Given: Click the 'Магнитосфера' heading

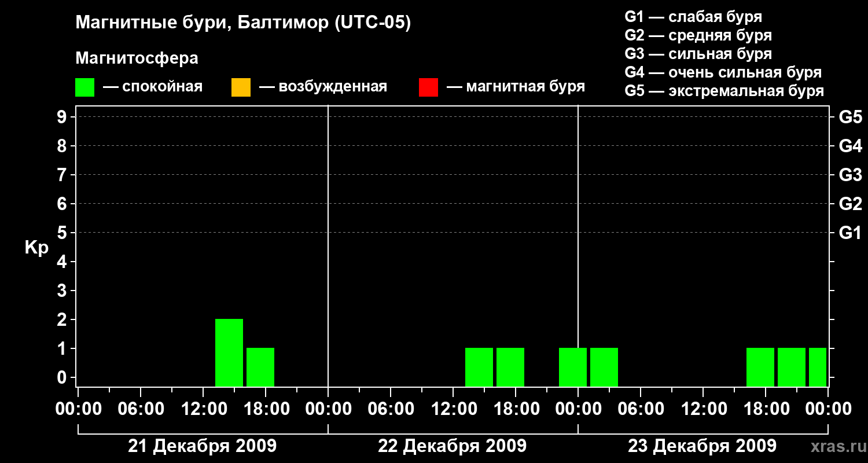Looking at the screenshot, I should pos(137,58).
